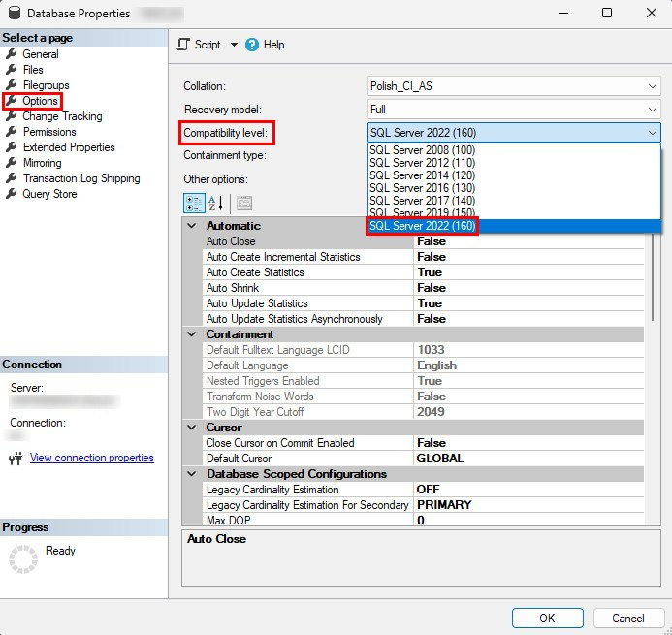Collapse the Automatic category
This screenshot has height=635, width=672.
pos(192,226)
